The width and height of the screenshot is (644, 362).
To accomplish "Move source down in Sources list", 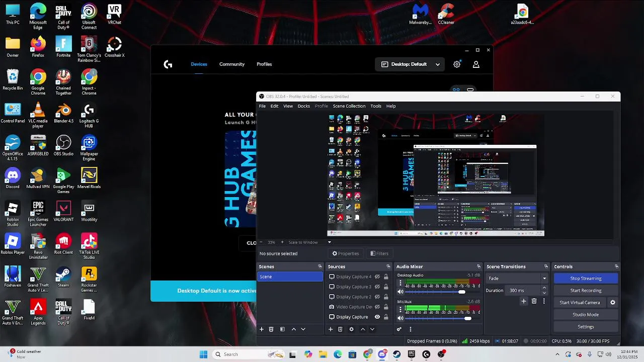I will (x=372, y=329).
